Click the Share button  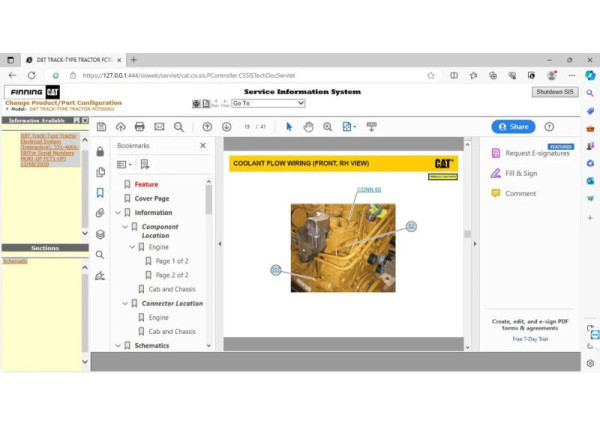(513, 127)
